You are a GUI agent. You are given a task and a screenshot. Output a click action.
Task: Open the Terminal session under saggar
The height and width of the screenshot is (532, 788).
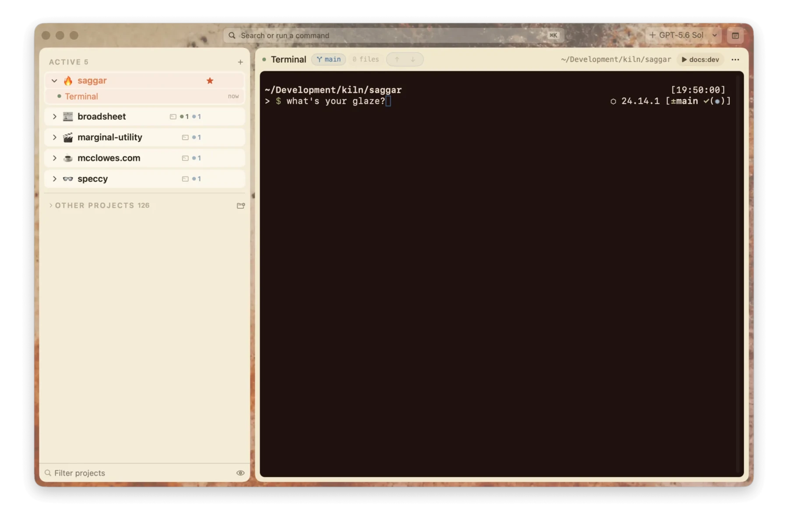pos(144,96)
